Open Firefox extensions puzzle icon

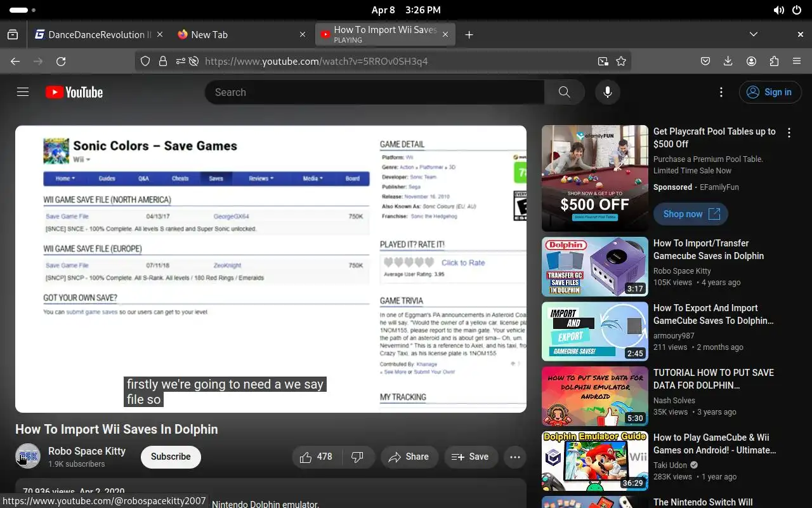pos(774,61)
